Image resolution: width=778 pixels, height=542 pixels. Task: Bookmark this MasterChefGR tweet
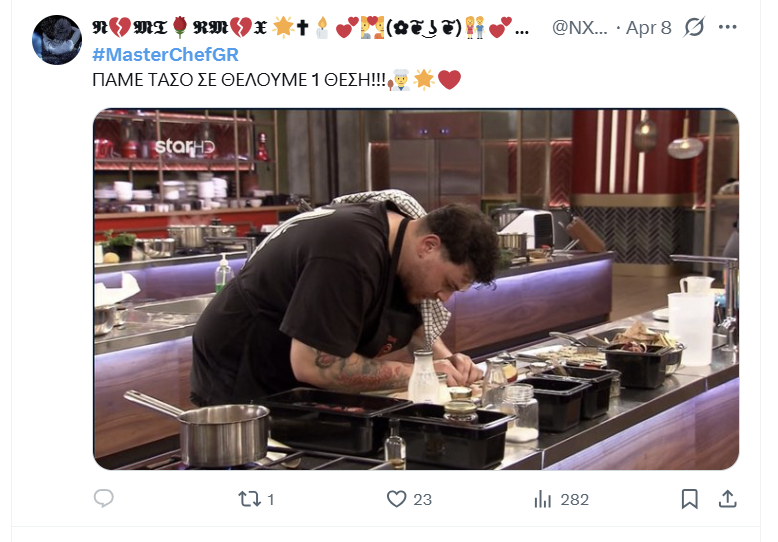[x=689, y=498]
